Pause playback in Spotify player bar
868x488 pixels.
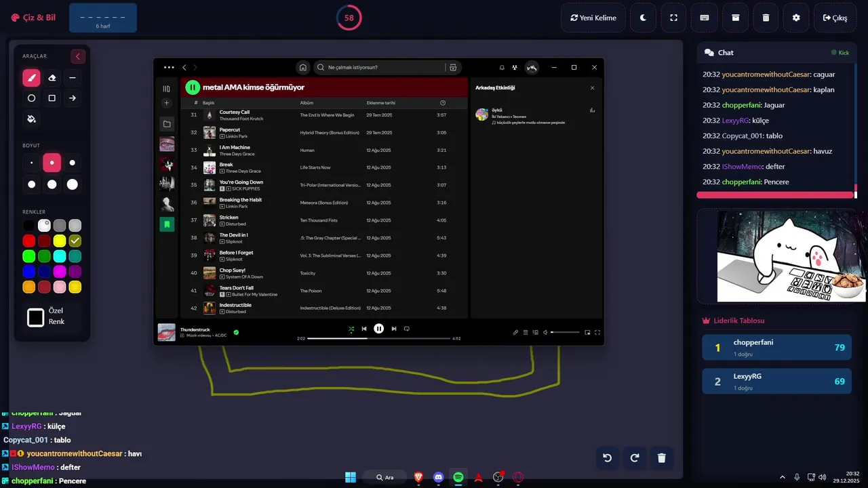tap(379, 329)
